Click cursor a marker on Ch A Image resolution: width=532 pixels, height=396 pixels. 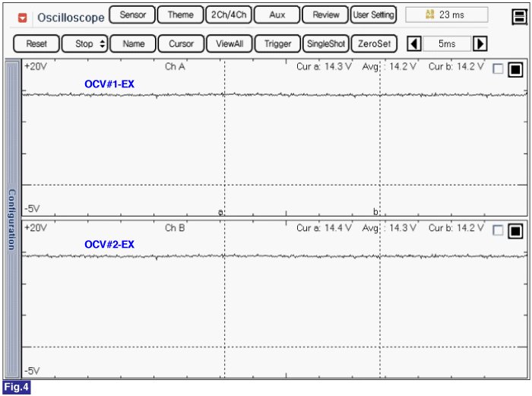coord(221,212)
